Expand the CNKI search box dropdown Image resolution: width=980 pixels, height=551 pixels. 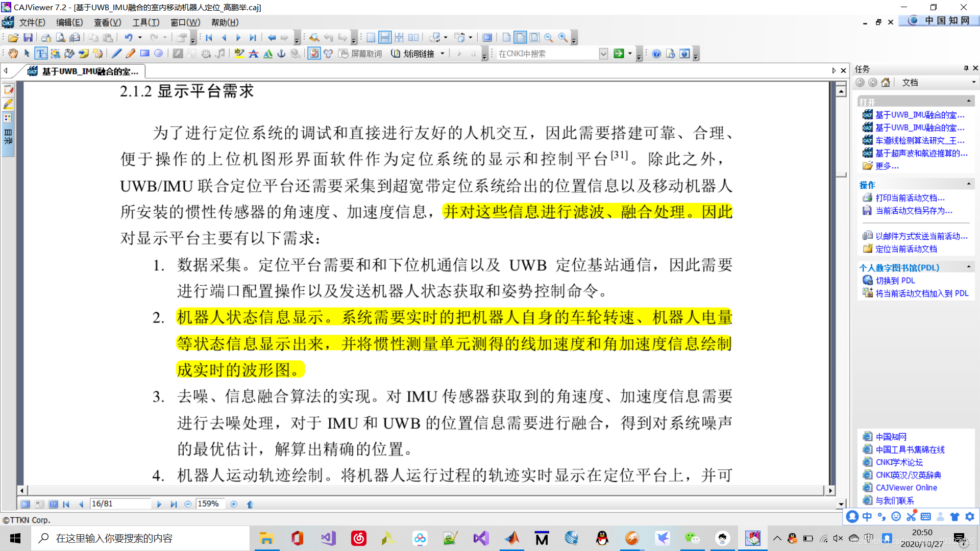(x=603, y=54)
